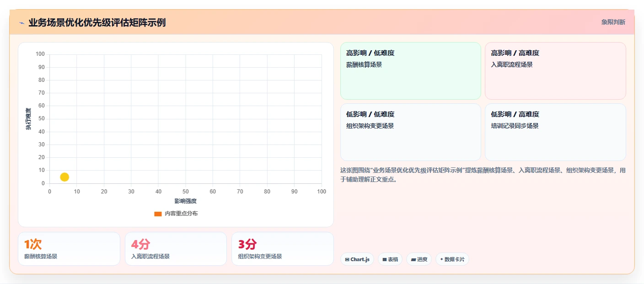Click the 进度 tag chip
The image size is (644, 284).
click(x=419, y=259)
